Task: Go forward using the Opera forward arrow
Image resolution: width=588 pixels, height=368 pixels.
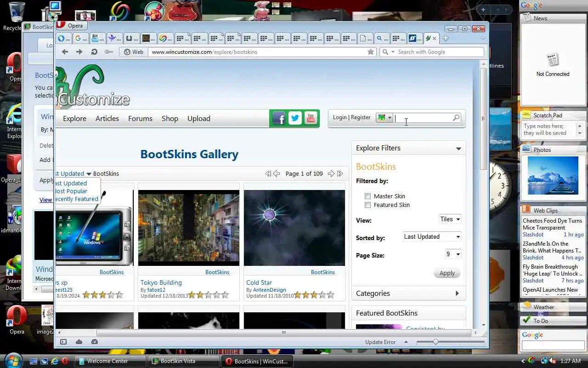Action: click(x=79, y=52)
